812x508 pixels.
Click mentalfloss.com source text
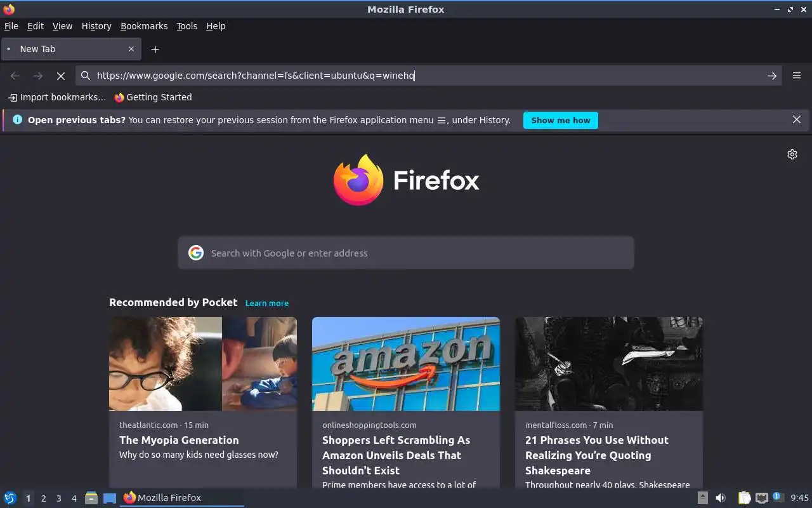click(556, 425)
